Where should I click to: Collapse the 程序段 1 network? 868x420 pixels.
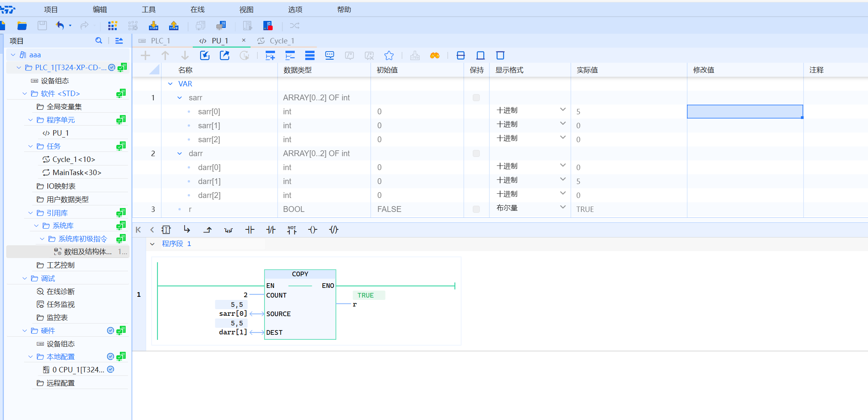click(x=152, y=244)
